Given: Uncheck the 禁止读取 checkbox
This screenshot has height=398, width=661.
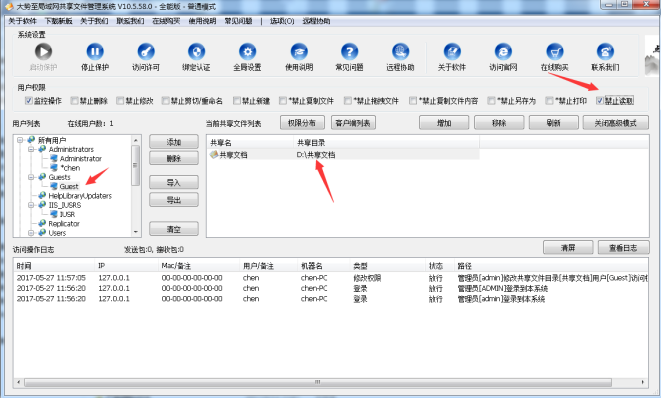Looking at the screenshot, I should click(x=600, y=100).
